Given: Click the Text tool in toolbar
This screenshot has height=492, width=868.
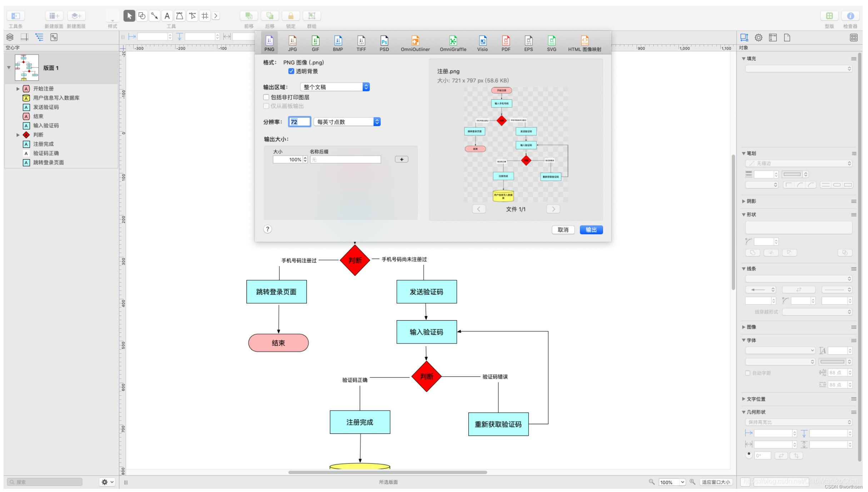Looking at the screenshot, I should pyautogui.click(x=167, y=16).
